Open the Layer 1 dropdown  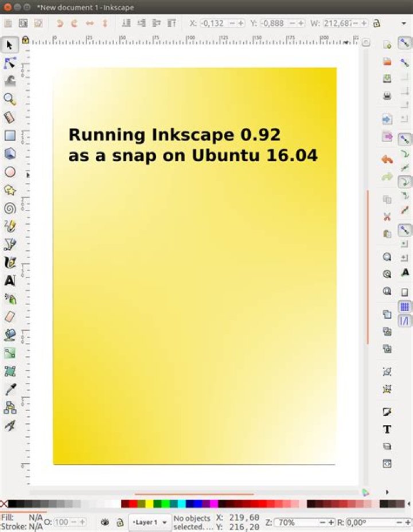coord(149,522)
